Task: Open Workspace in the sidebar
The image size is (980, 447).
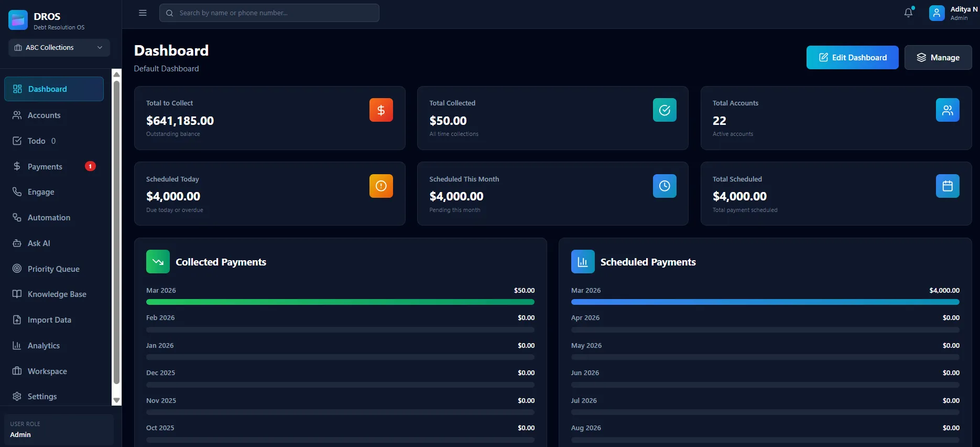Action: click(54, 371)
